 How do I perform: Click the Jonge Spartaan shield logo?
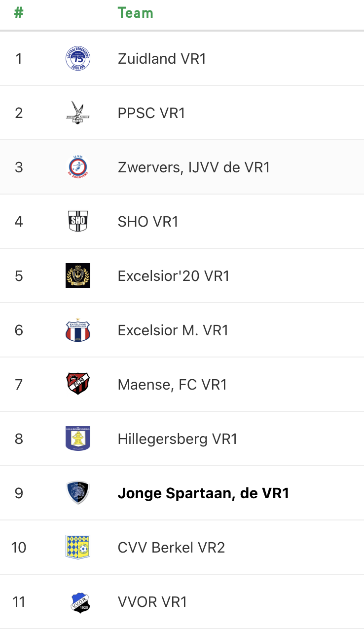[78, 493]
